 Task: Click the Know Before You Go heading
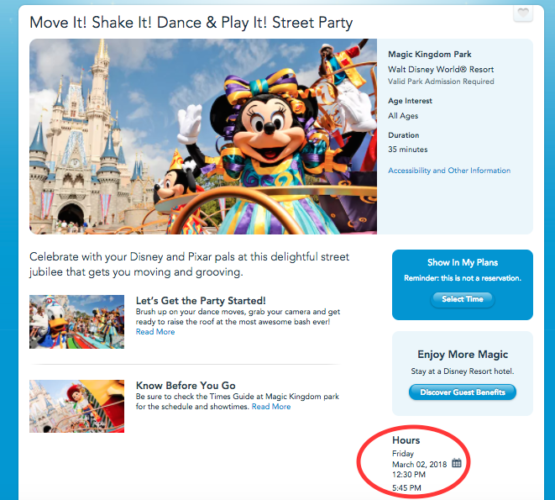(185, 385)
